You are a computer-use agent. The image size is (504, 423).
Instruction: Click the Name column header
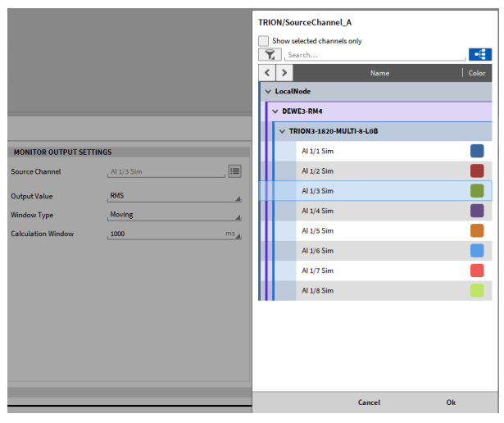[379, 73]
